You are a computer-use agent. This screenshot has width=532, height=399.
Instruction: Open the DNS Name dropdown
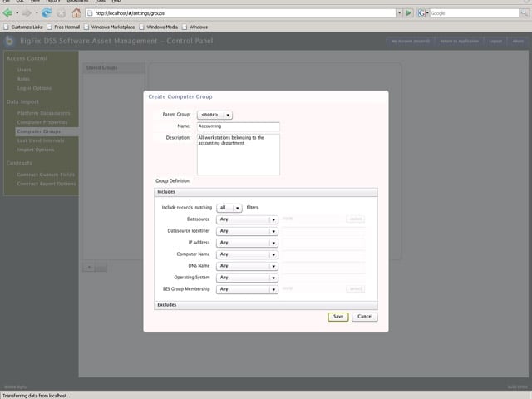click(x=247, y=266)
